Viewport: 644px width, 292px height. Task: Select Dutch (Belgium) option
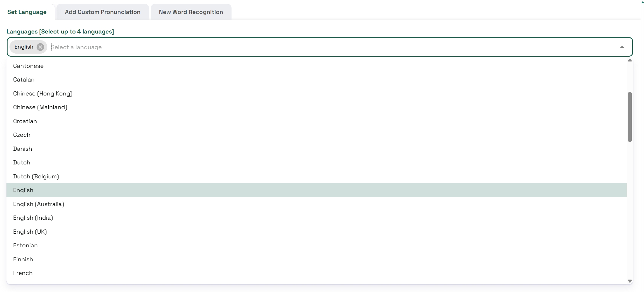point(36,176)
